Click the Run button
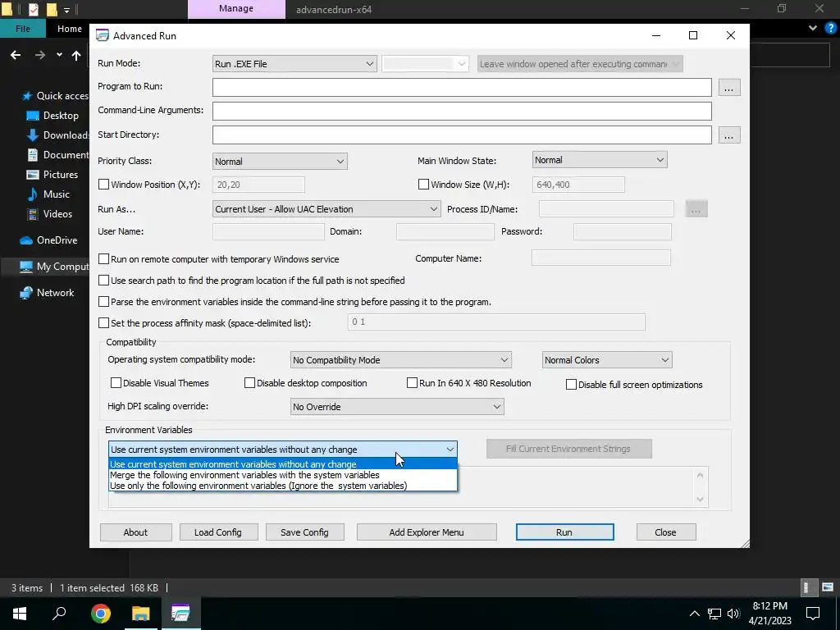 564,532
